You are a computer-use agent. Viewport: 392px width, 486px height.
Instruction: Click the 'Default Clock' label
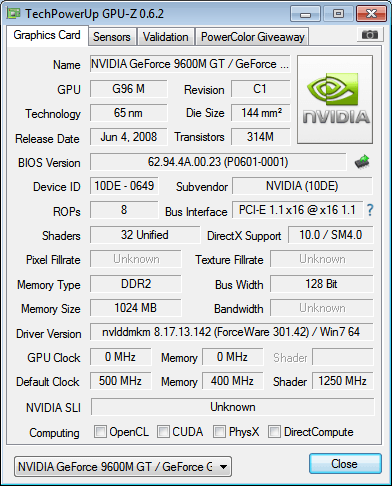click(48, 382)
